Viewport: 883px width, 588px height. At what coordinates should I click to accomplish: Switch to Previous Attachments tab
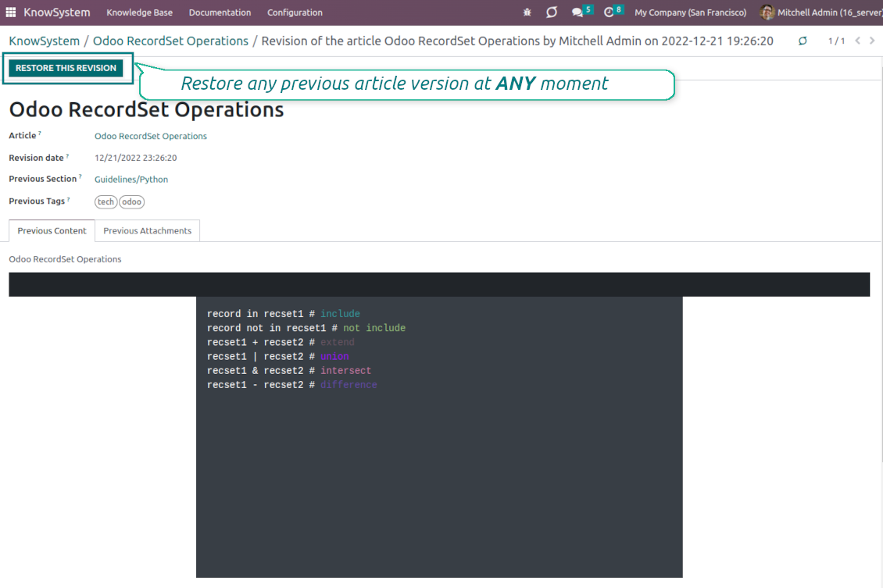point(147,231)
